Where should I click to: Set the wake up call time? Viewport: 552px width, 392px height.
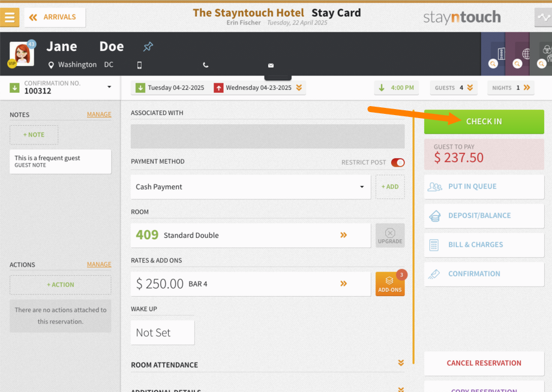[x=162, y=333]
